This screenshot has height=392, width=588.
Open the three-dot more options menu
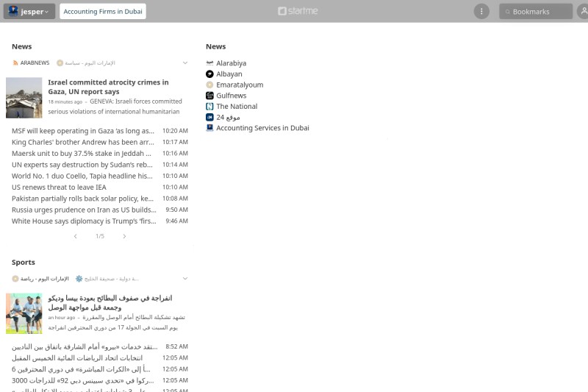(481, 11)
